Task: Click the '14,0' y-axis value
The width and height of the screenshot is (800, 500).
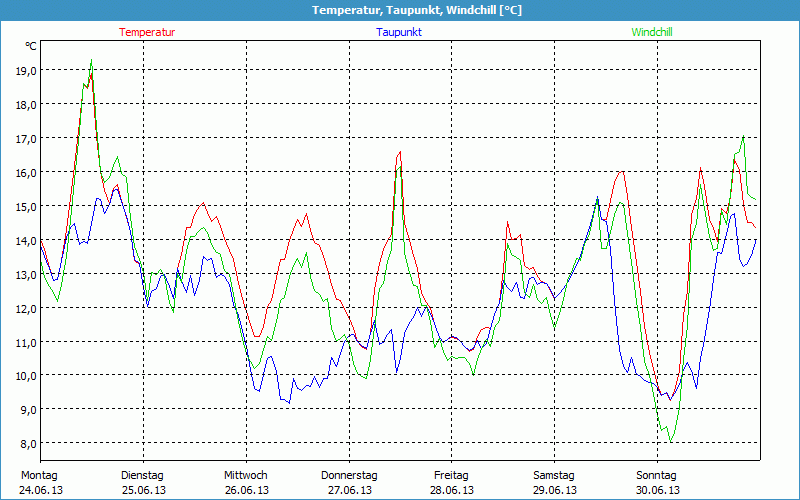Action: point(26,241)
